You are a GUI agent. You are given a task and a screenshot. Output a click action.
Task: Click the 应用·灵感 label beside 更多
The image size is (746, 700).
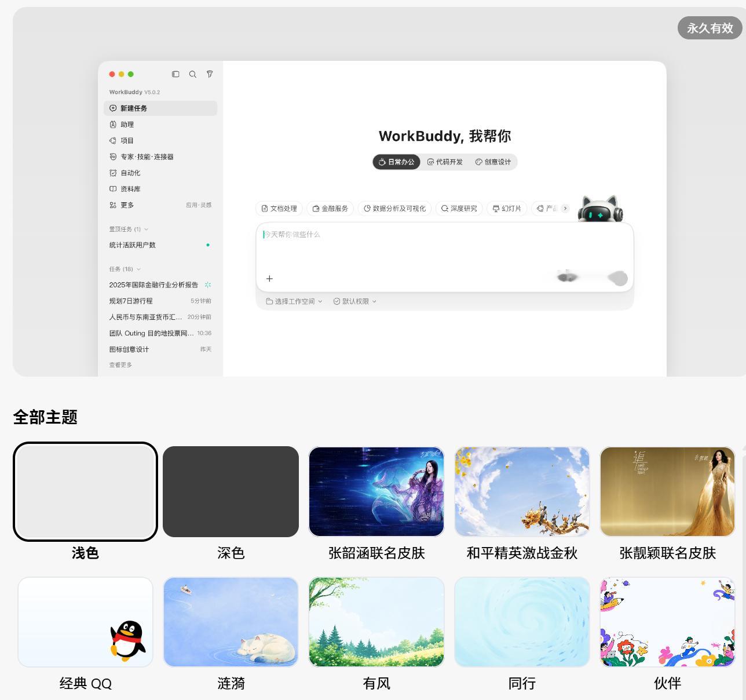[x=199, y=205]
